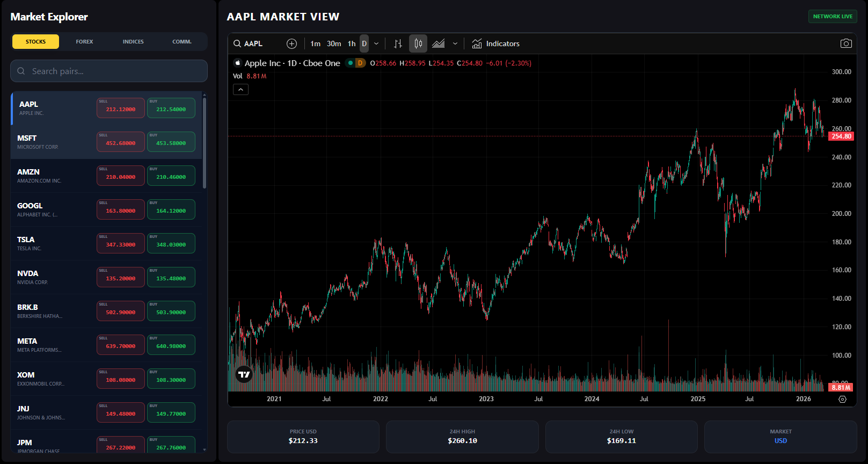Click AMZN buy price 210.46000
This screenshot has width=868, height=464.
tap(171, 176)
